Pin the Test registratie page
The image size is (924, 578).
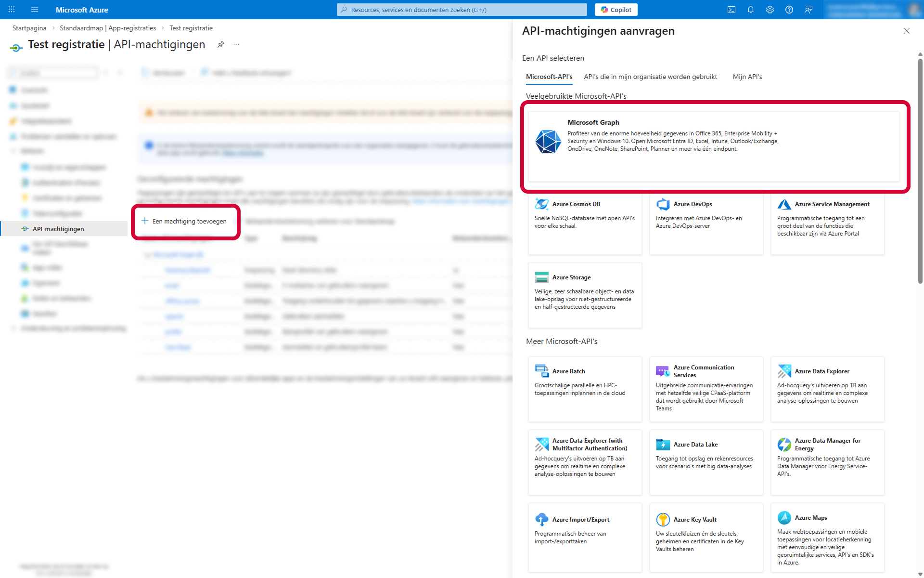pyautogui.click(x=220, y=44)
